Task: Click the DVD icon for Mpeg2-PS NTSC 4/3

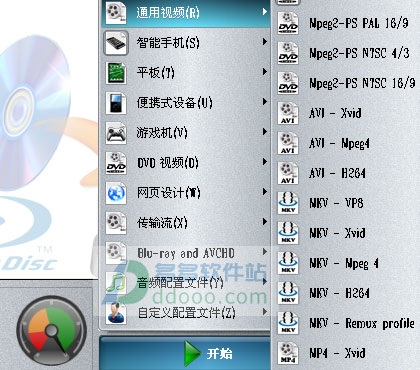Action: pos(288,53)
